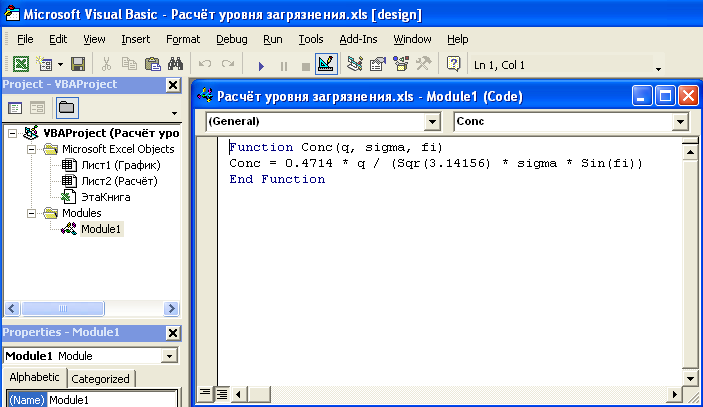This screenshot has height=407, width=703.
Task: Click code window scroll down arrow
Action: [x=690, y=378]
